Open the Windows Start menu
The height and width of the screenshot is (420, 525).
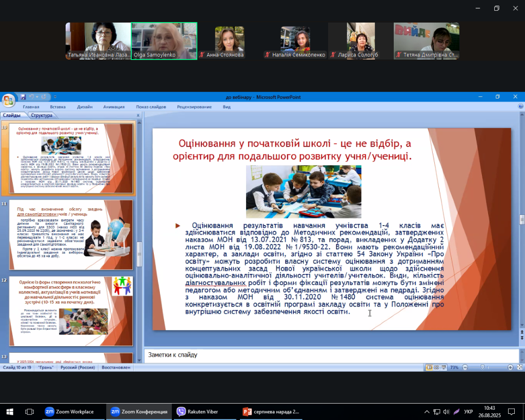10,412
